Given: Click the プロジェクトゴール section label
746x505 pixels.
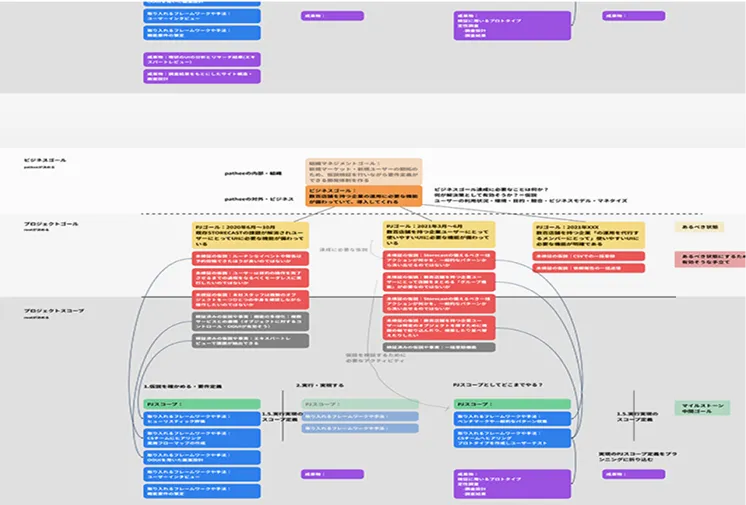Looking at the screenshot, I should 49,224.
